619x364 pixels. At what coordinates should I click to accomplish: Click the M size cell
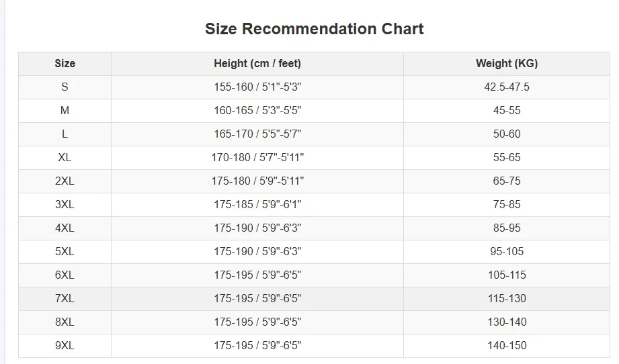point(65,111)
